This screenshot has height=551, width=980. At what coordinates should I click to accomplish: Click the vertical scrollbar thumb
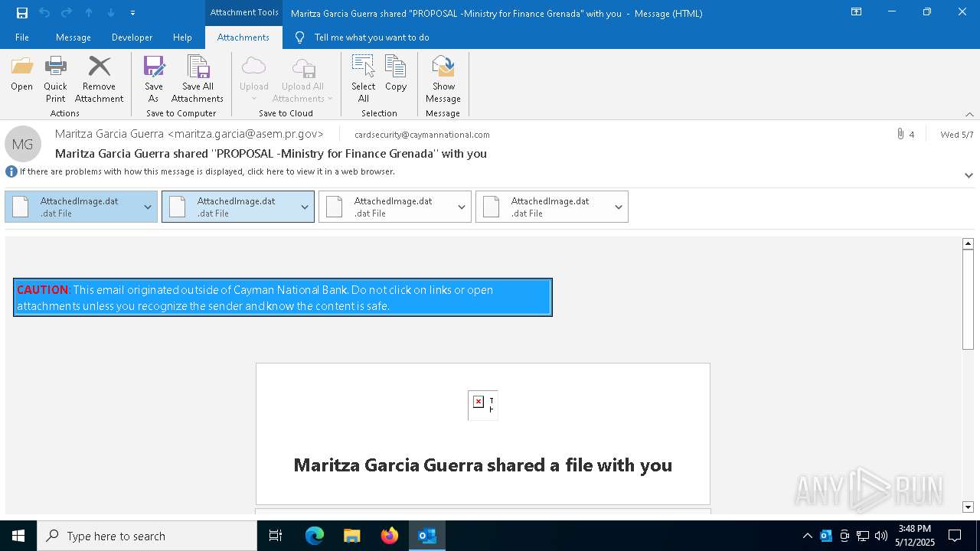click(968, 299)
